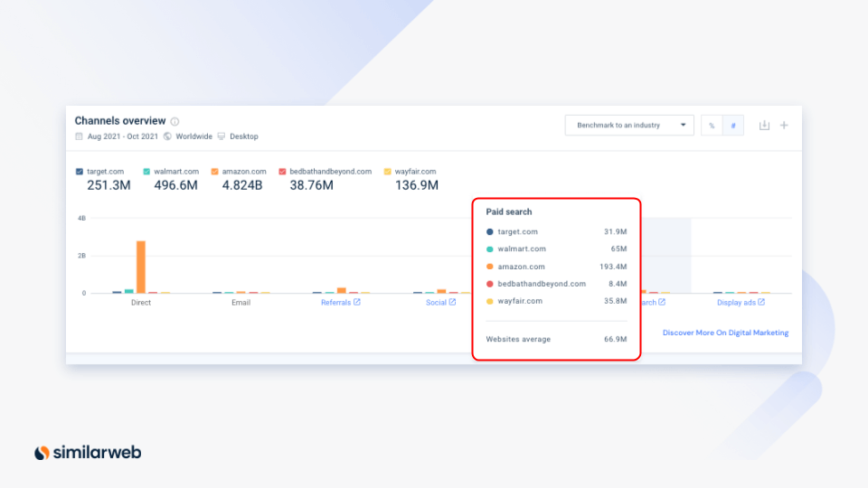Click the calendar icon next to date range
This screenshot has width=868, height=488.
80,136
